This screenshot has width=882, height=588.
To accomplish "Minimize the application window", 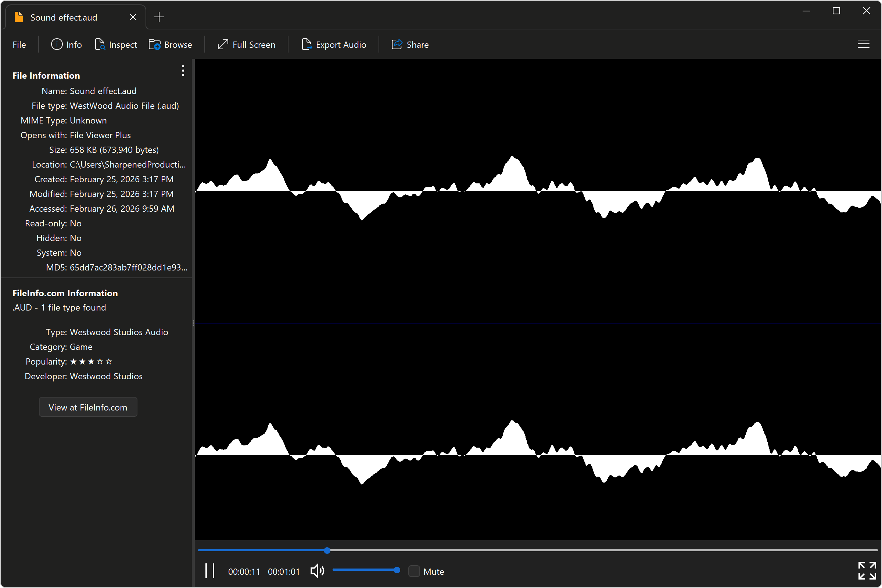I will coord(806,11).
